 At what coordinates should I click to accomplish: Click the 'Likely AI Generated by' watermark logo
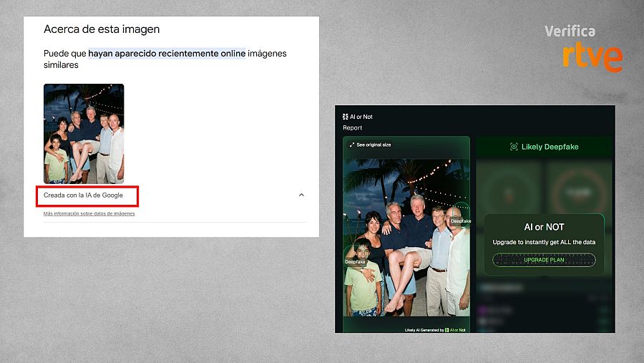447,330
